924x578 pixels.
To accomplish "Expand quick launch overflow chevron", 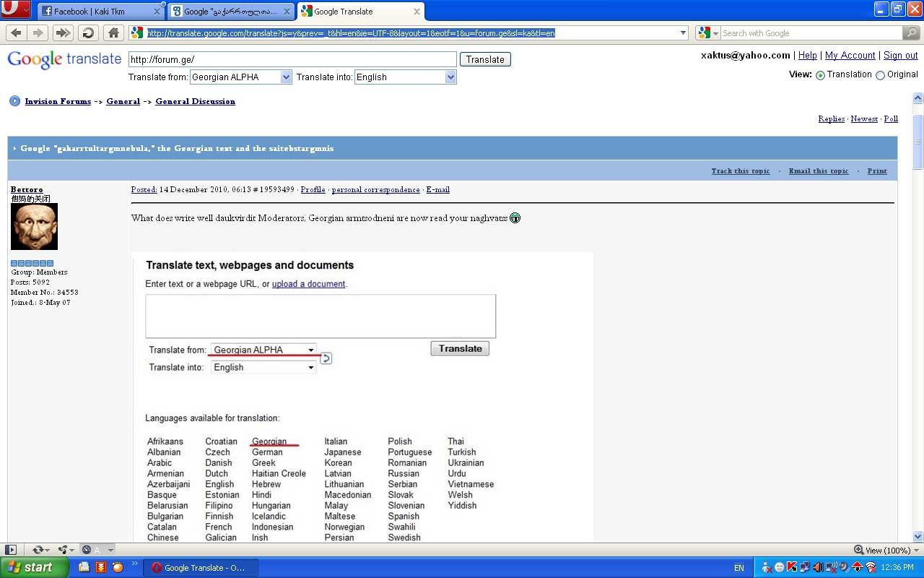I will tap(134, 564).
